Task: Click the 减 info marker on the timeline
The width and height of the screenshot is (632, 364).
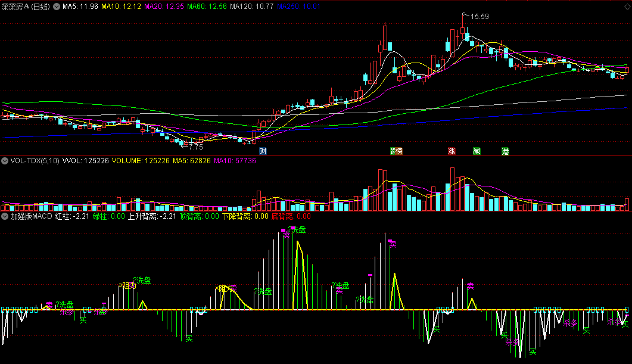Action: pos(477,151)
